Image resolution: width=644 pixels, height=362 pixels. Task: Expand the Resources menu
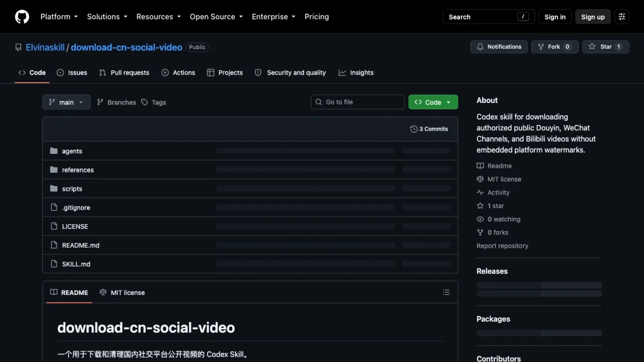pyautogui.click(x=158, y=17)
